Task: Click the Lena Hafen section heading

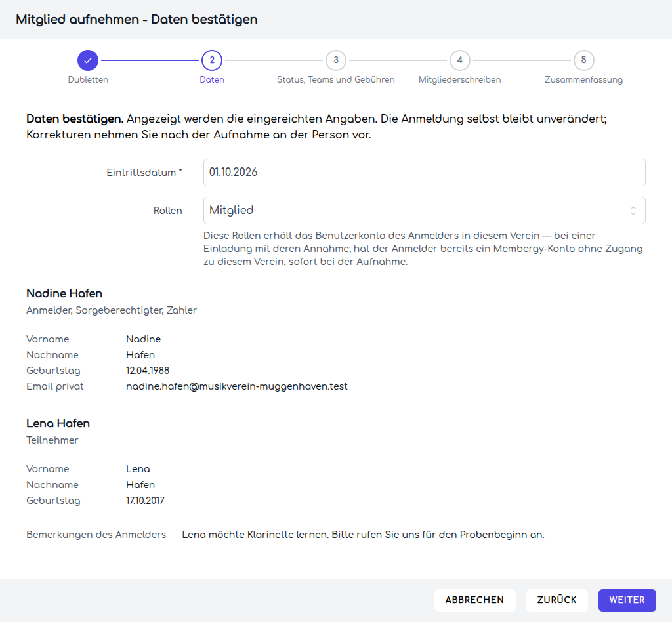Action: tap(58, 423)
